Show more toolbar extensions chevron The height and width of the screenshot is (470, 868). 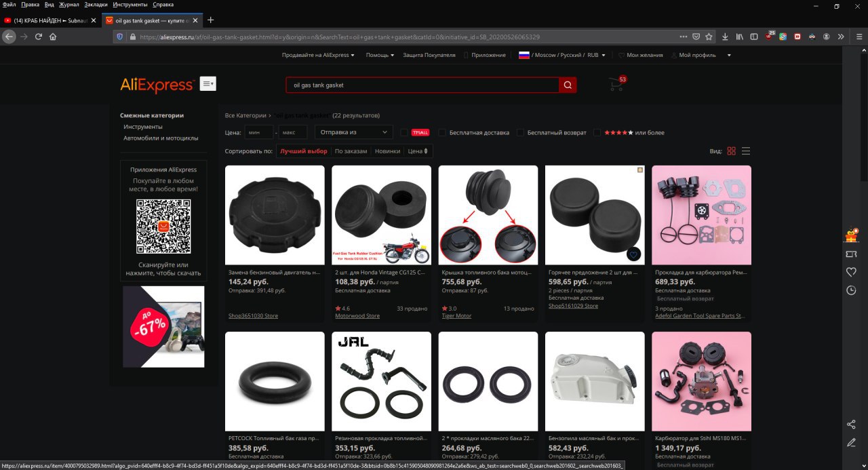[x=841, y=37]
